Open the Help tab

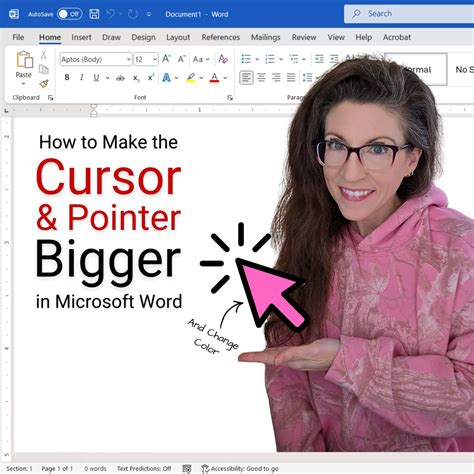(x=364, y=37)
